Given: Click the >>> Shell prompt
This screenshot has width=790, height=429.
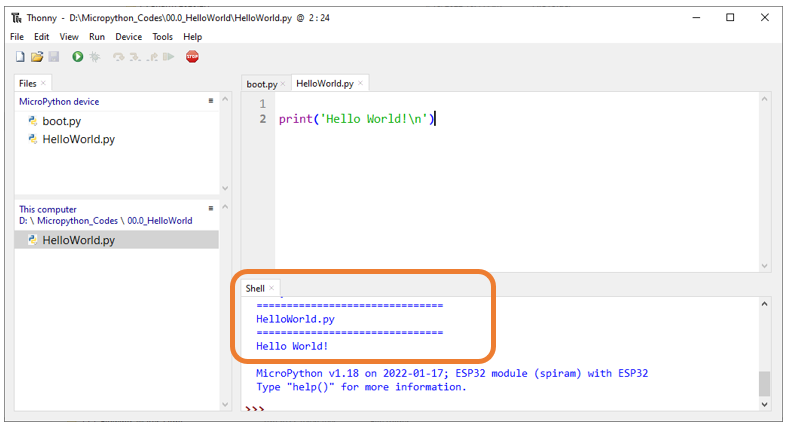Looking at the screenshot, I should [254, 407].
